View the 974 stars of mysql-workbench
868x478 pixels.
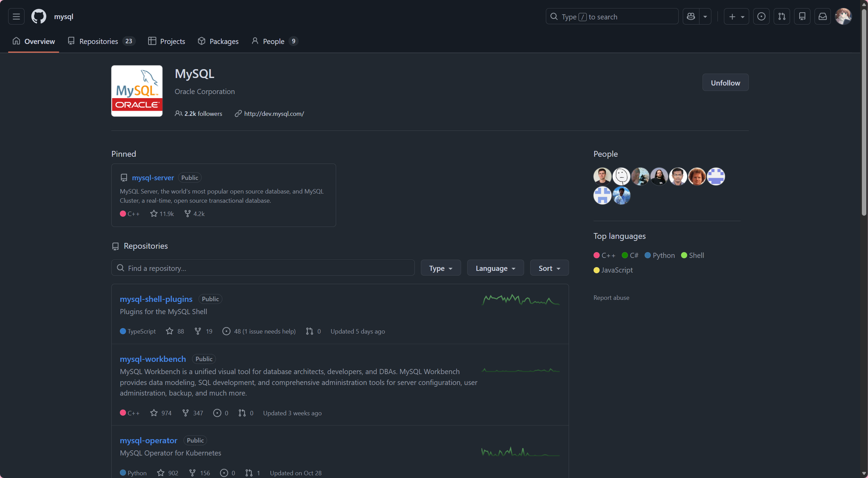(161, 413)
